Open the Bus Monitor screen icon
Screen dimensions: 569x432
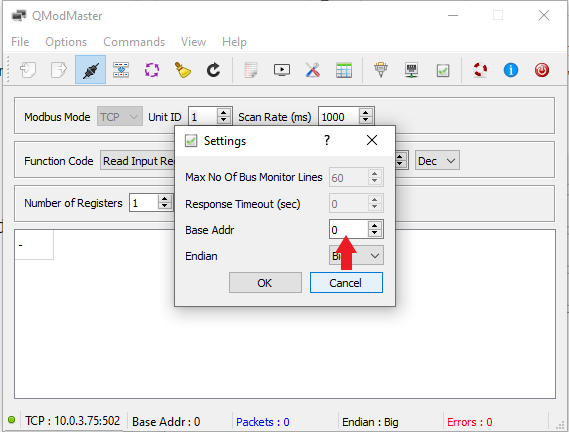(x=282, y=70)
